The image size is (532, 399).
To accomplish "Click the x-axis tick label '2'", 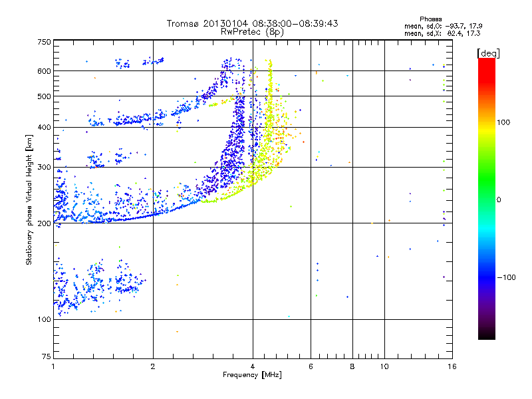I will (153, 366).
